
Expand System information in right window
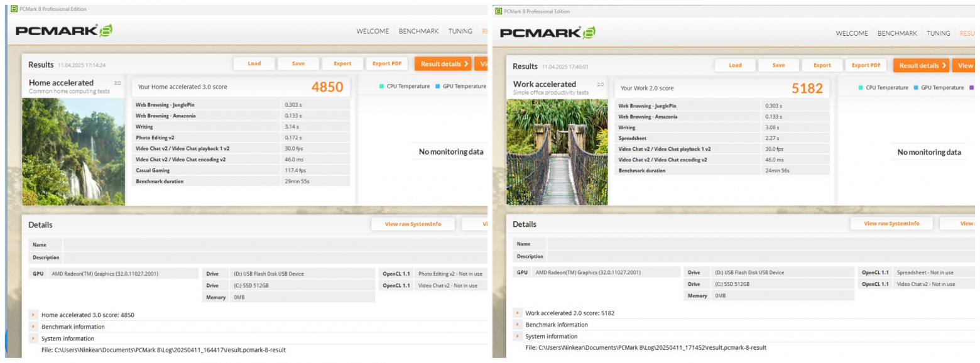tap(517, 336)
